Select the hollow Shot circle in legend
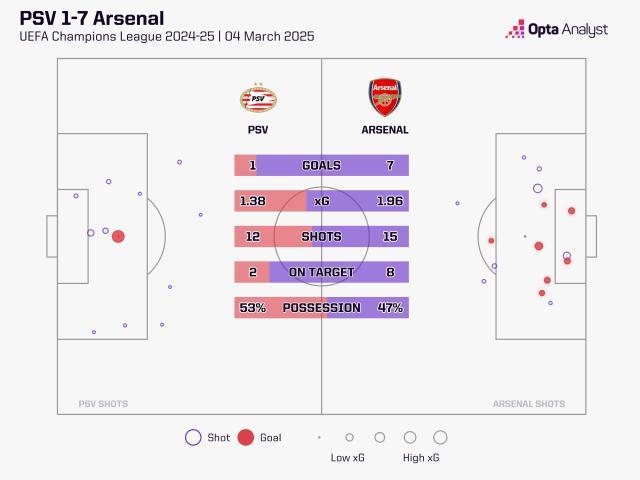Image resolution: width=640 pixels, height=480 pixels. (193, 437)
